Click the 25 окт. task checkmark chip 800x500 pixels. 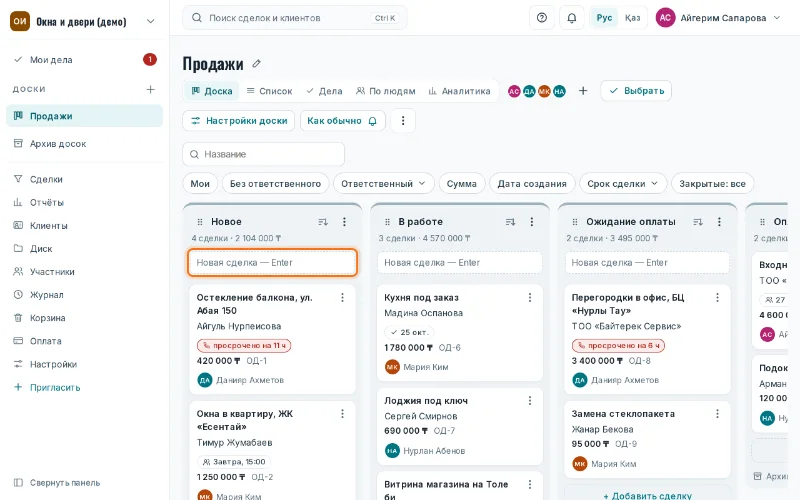coord(409,332)
